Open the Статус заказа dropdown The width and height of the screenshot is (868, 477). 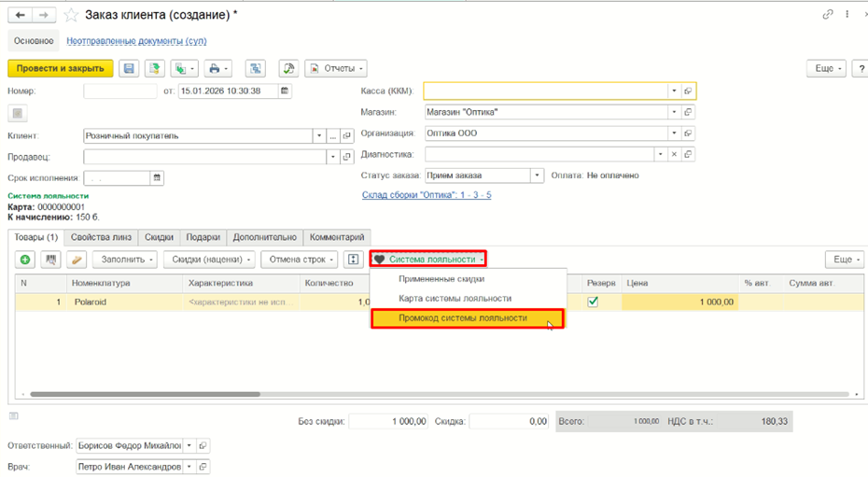point(537,175)
